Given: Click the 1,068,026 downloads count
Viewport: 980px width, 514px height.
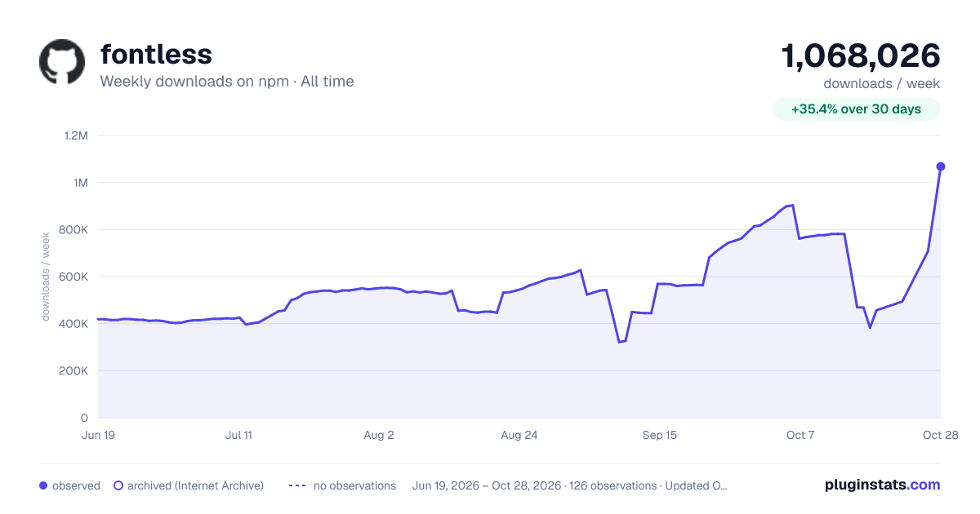Looking at the screenshot, I should [x=861, y=56].
